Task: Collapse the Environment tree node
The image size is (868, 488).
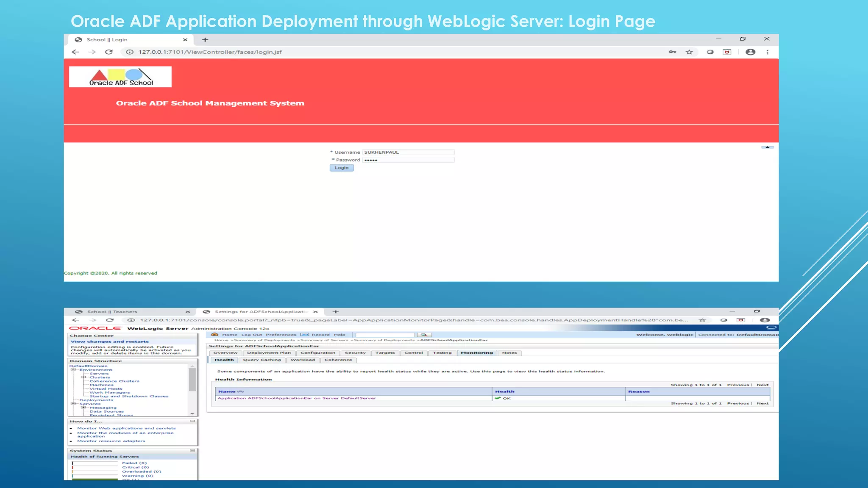Action: coord(73,370)
